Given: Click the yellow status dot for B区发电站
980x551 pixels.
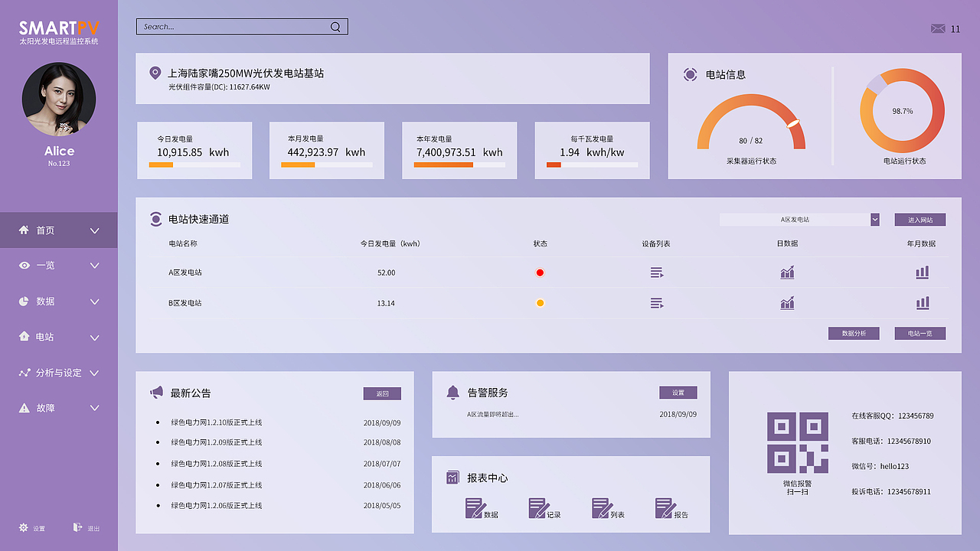Looking at the screenshot, I should [x=540, y=302].
